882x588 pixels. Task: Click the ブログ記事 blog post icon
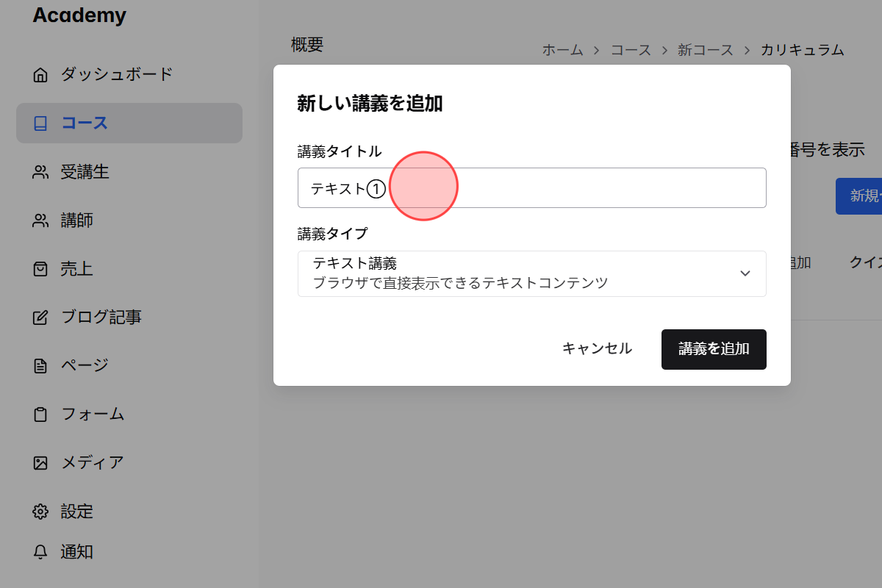[40, 317]
